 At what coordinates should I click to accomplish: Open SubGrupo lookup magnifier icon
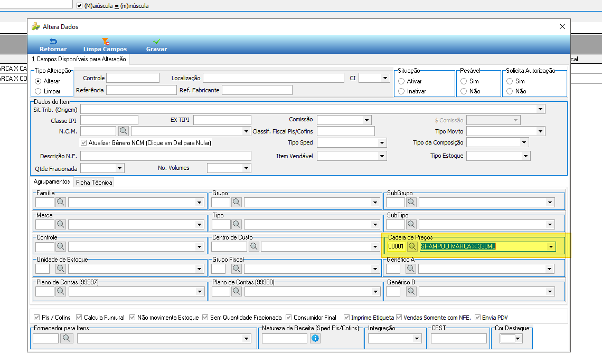click(x=411, y=202)
